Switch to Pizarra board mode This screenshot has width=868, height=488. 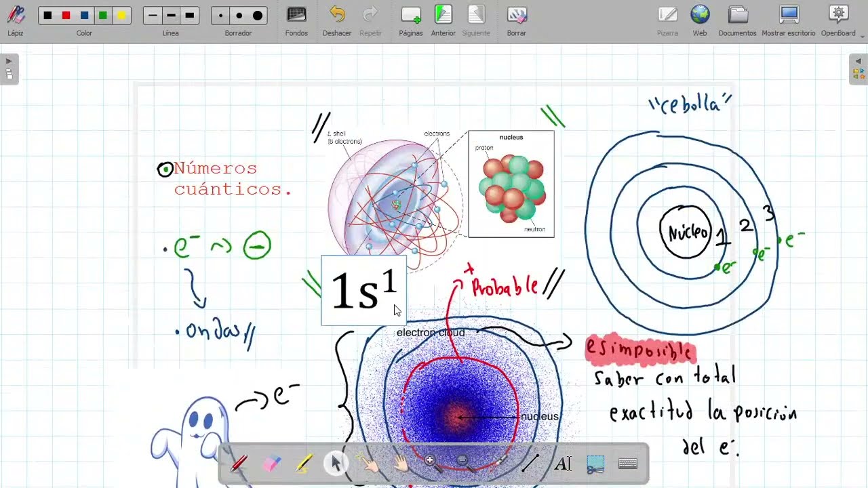pos(667,20)
